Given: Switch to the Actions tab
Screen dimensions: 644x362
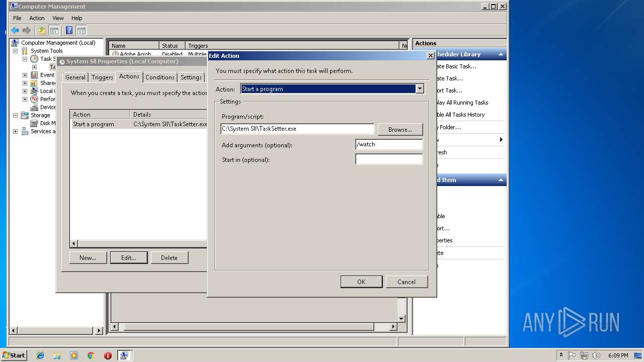Looking at the screenshot, I should pos(129,76).
